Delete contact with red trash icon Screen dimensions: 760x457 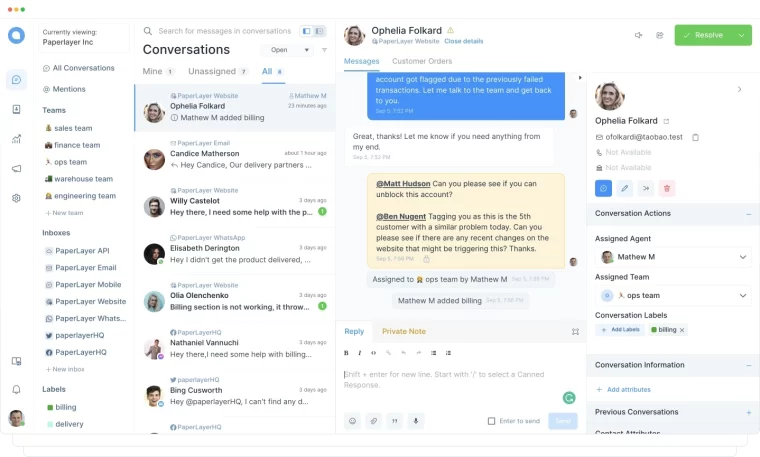point(667,189)
